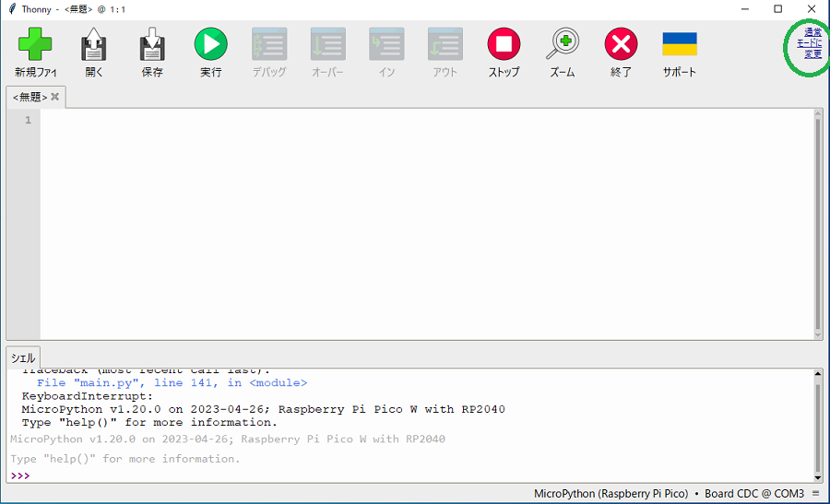Click the green plus New File icon
830x504 pixels.
[35, 44]
